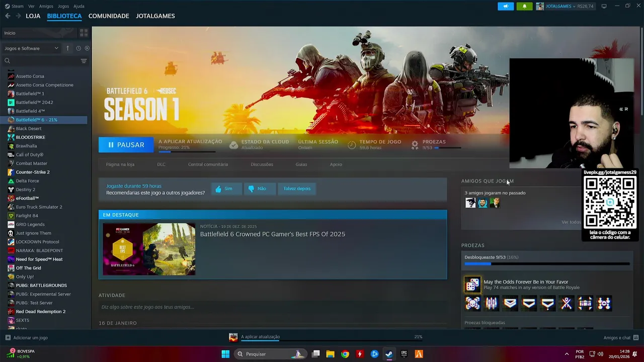Go back with the left arrow
The image size is (644, 362).
point(8,16)
